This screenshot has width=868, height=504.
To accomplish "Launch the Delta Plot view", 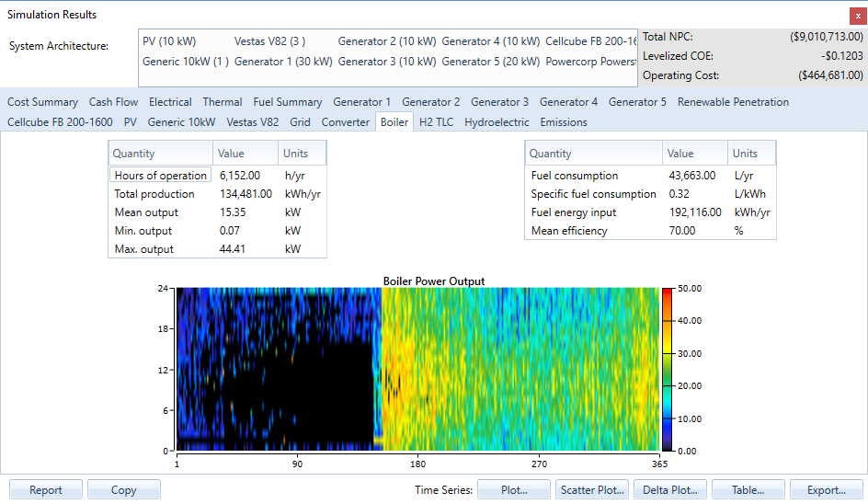I will (669, 490).
